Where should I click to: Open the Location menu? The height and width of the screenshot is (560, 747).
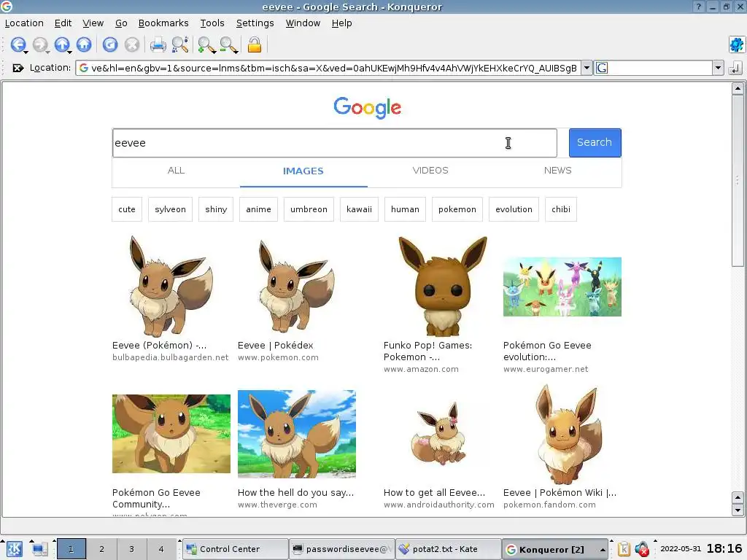click(x=24, y=23)
